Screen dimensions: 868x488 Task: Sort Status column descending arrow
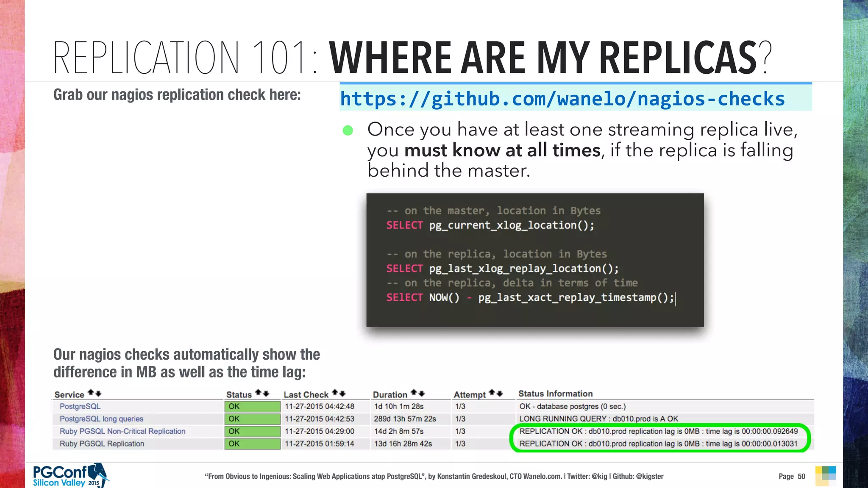266,394
